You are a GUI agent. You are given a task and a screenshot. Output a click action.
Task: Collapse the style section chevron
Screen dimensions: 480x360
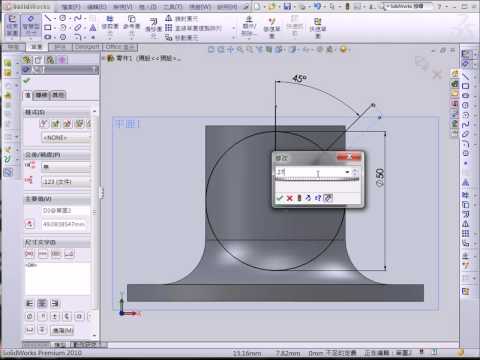click(x=94, y=111)
